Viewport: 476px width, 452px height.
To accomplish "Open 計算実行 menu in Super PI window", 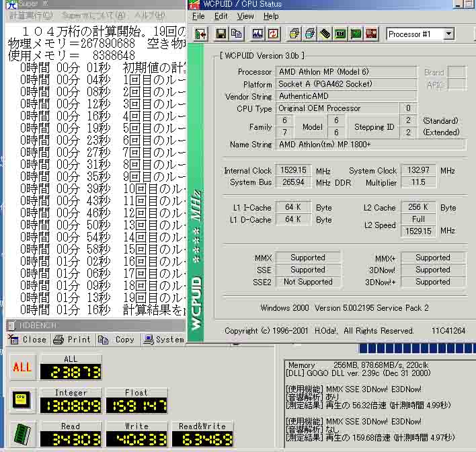I will (x=32, y=15).
